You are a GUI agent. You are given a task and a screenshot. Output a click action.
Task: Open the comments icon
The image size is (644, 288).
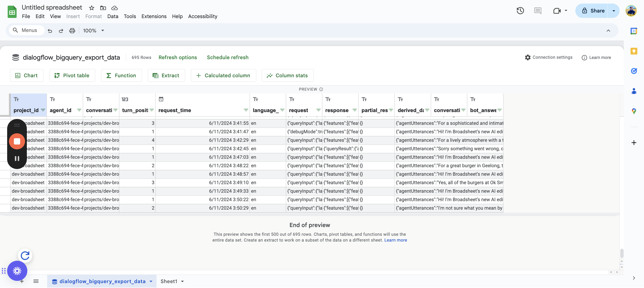coord(538,11)
